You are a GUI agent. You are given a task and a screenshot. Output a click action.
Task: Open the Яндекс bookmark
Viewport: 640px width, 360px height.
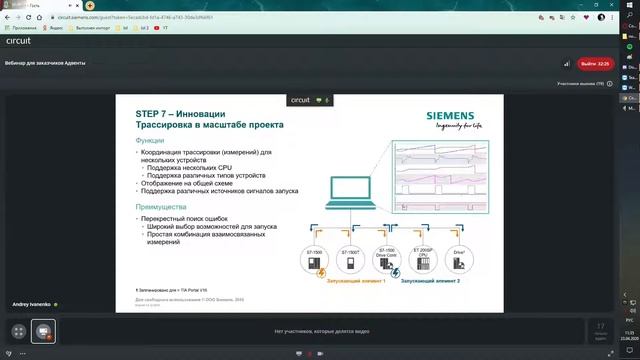[53, 28]
